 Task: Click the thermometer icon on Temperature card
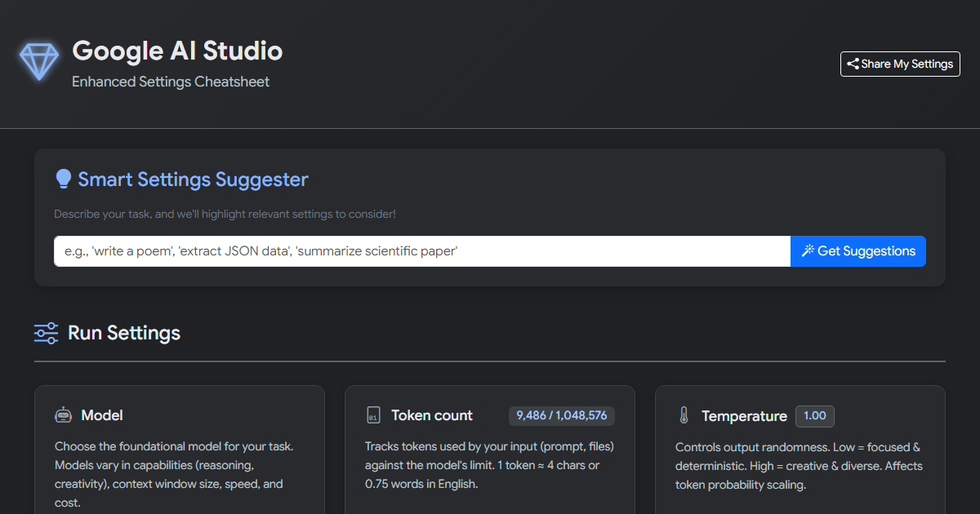coord(684,416)
